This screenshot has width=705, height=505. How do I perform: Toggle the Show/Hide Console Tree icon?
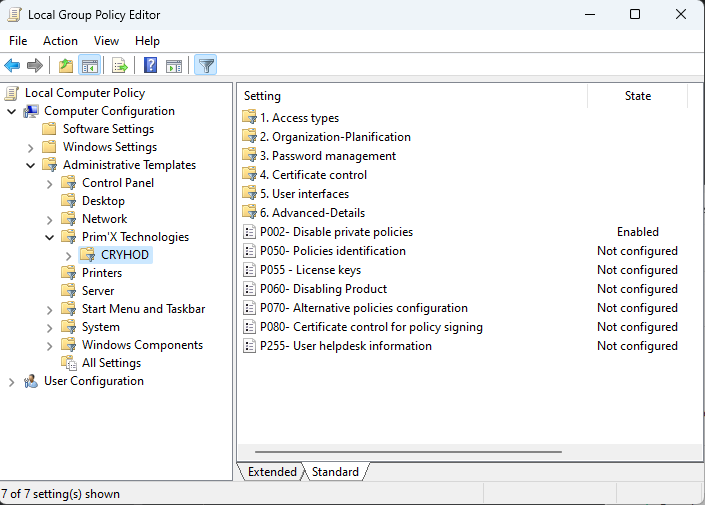coord(89,66)
